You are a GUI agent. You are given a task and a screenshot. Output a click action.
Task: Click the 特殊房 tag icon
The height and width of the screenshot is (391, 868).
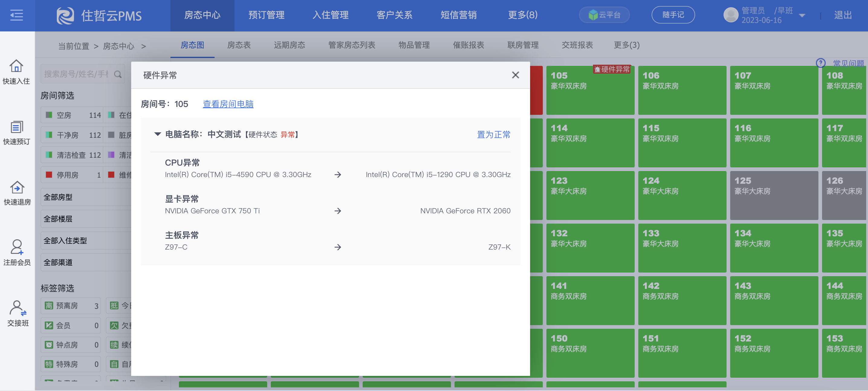click(49, 364)
